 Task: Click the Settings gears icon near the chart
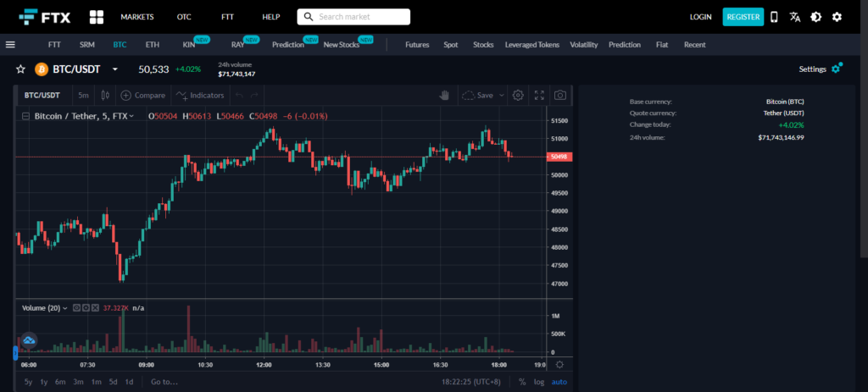(x=837, y=69)
